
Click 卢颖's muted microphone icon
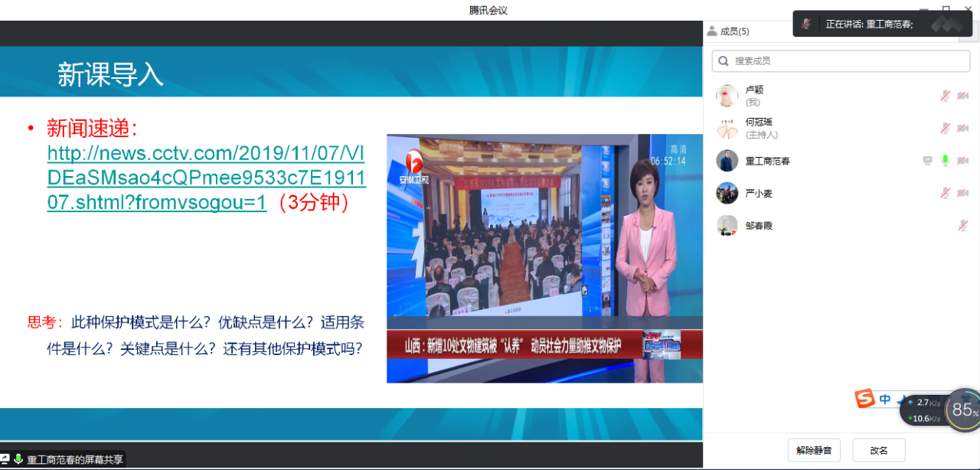946,96
